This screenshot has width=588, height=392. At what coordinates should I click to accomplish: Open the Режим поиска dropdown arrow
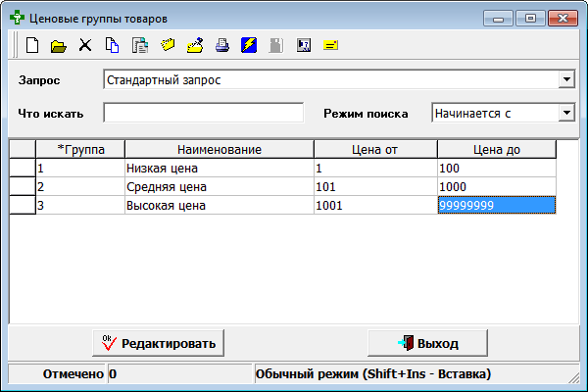tap(566, 113)
